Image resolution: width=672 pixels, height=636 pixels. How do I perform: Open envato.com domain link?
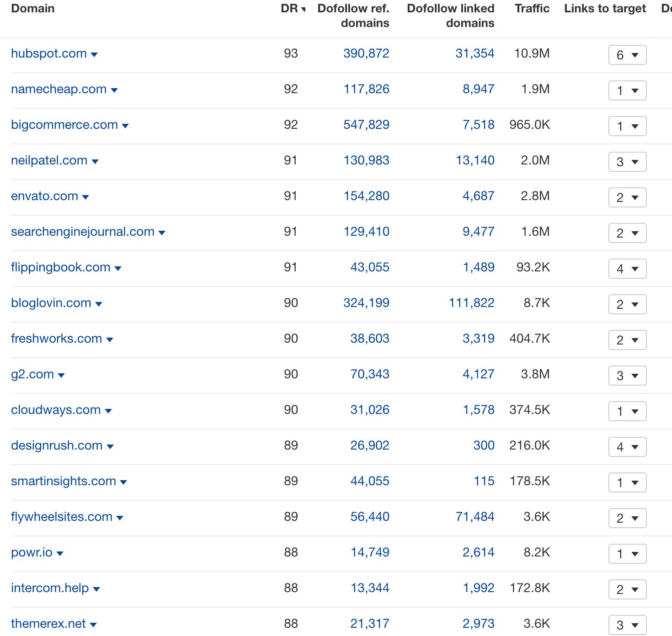44,196
